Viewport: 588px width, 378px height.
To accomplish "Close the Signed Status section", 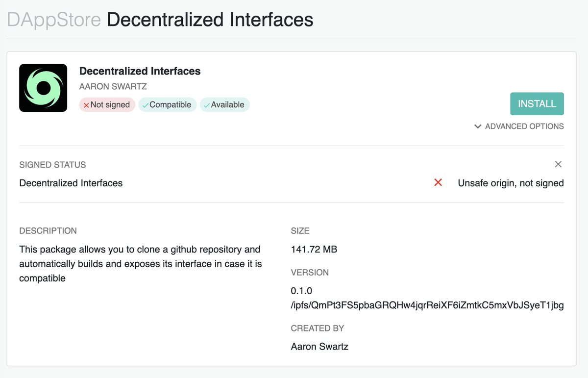I will tap(558, 164).
